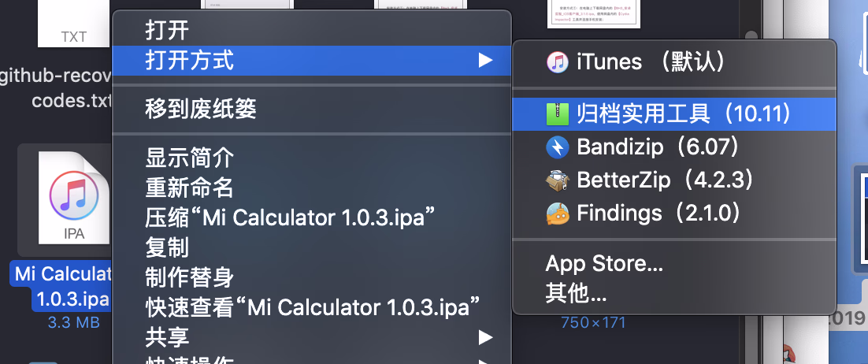The width and height of the screenshot is (868, 364).
Task: Select 复制 in context menu
Action: click(167, 247)
